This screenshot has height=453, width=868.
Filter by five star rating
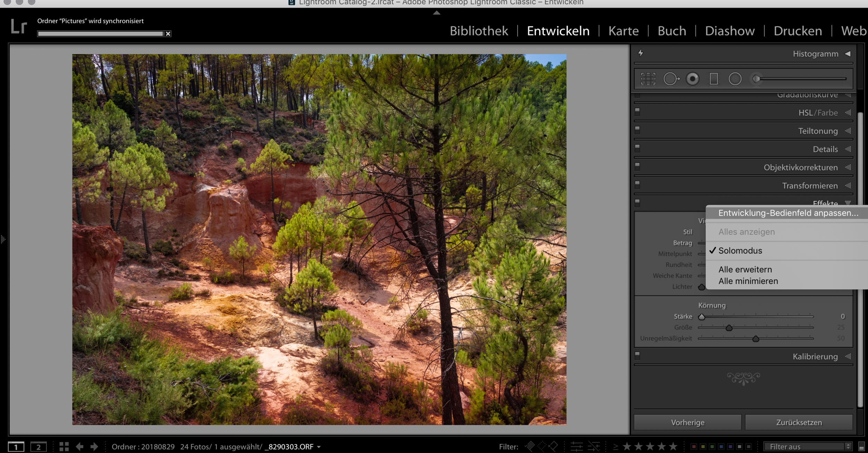[x=673, y=446]
